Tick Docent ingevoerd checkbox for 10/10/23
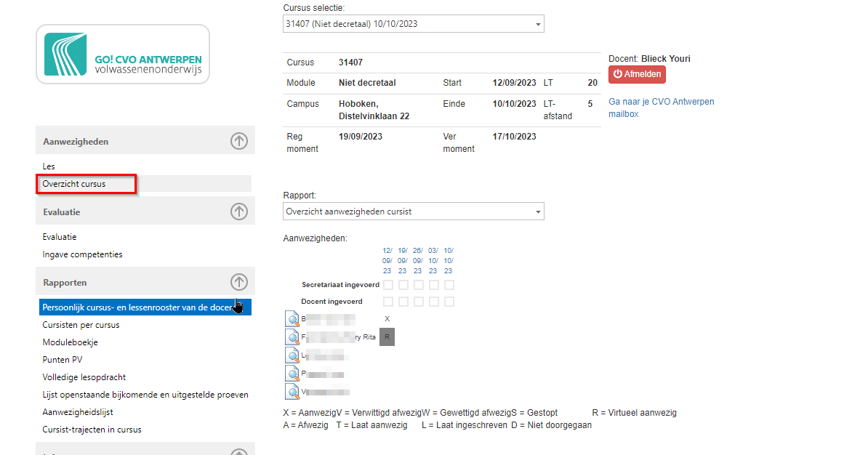Image resolution: width=868 pixels, height=455 pixels. (x=449, y=302)
